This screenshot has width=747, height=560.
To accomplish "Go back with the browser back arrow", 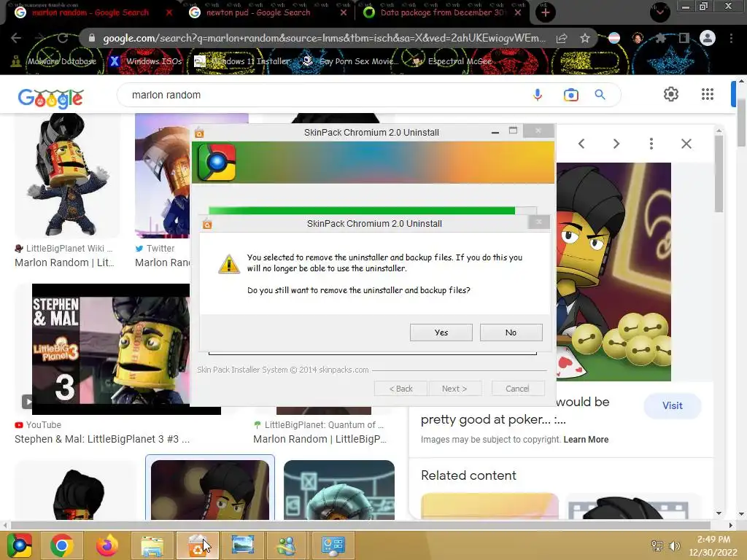I will [x=16, y=38].
